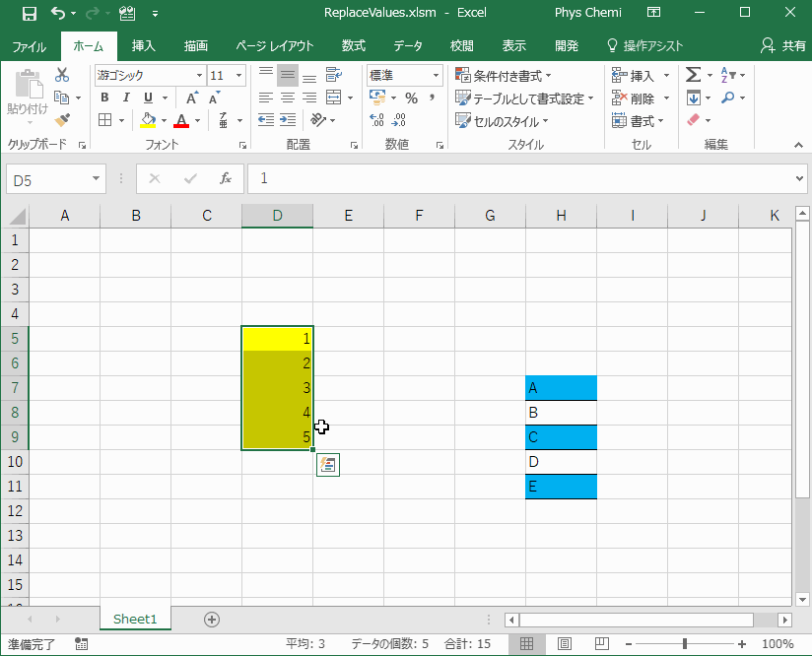812x656 pixels.
Task: Switch to the 挿入 ribbon tab
Action: 144,46
